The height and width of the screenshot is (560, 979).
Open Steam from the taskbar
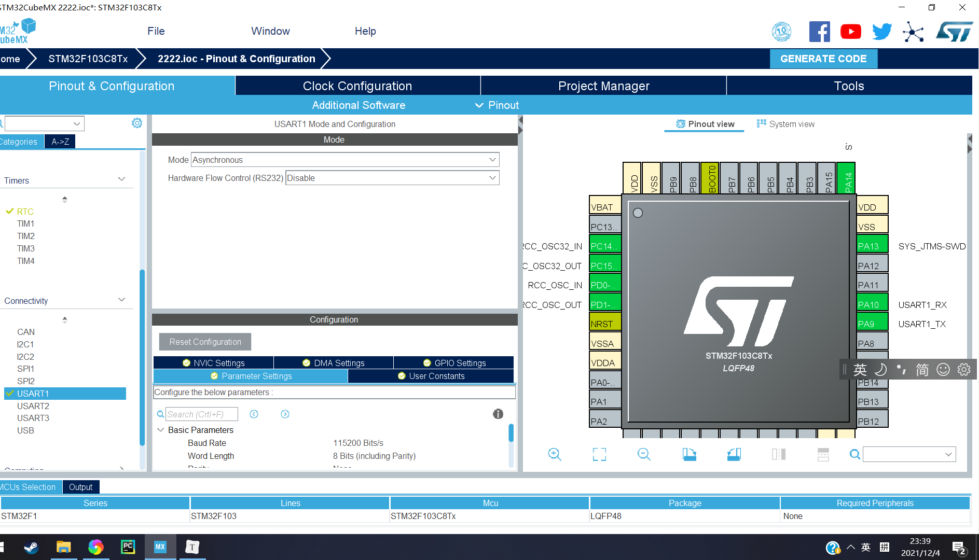[x=31, y=547]
